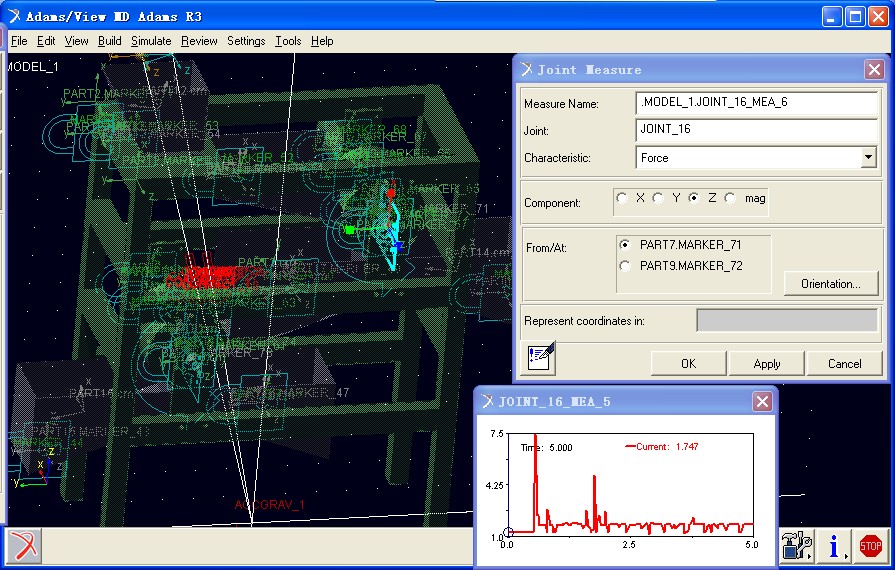Open the View menu
This screenshot has height=570, width=895.
76,41
